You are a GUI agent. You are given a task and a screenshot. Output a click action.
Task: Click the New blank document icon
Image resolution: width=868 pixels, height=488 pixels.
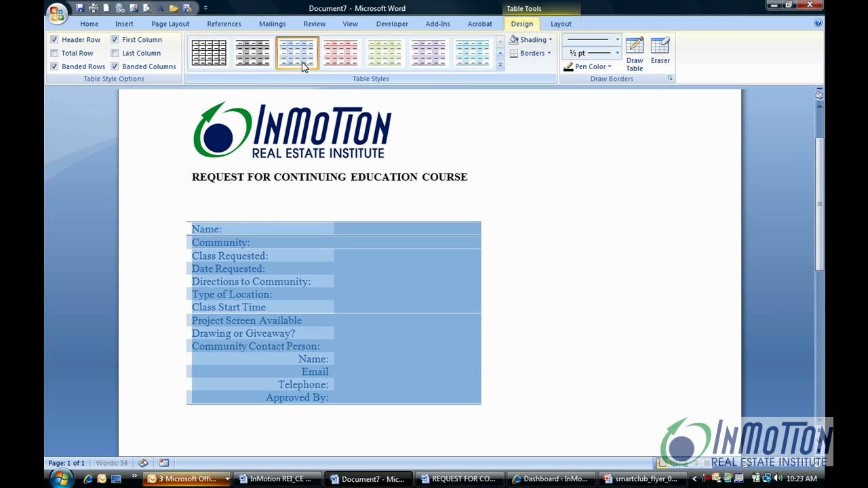pos(106,8)
